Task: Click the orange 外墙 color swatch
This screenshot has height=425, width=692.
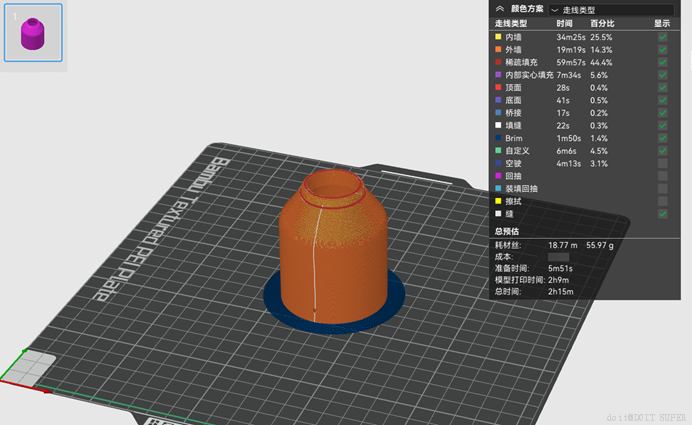Action: pos(498,49)
